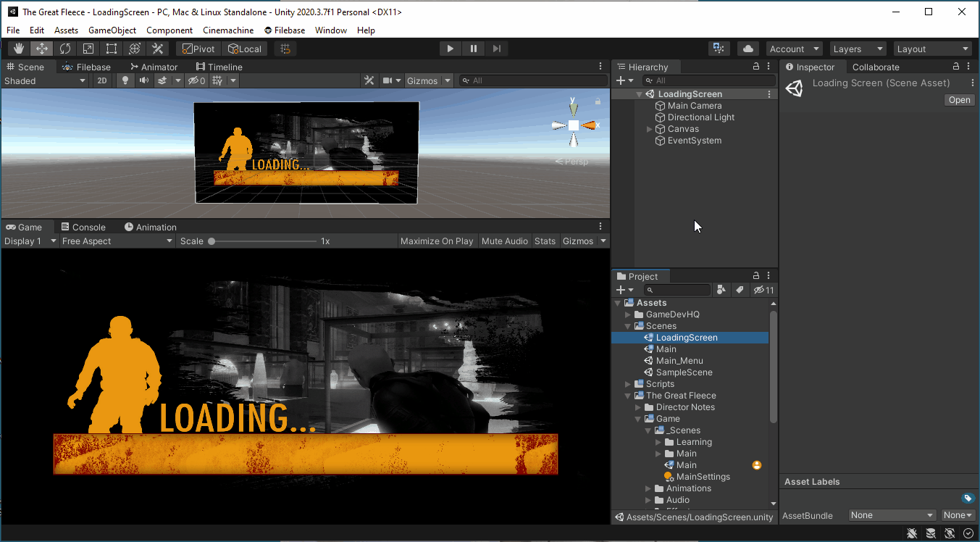Toggle scene audio speaker icon
The width and height of the screenshot is (980, 542).
tap(144, 80)
